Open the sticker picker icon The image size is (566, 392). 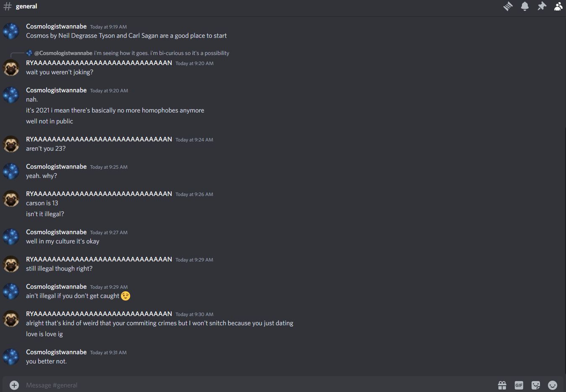(536, 385)
